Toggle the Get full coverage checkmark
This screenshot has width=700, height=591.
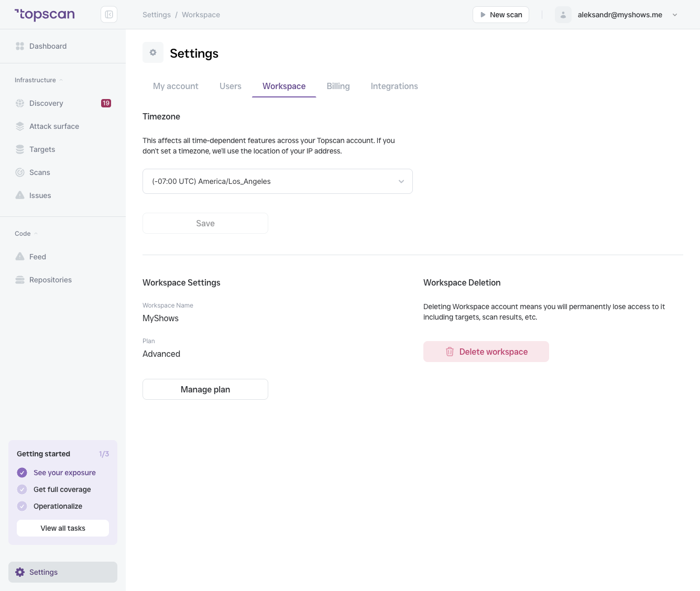click(x=22, y=489)
